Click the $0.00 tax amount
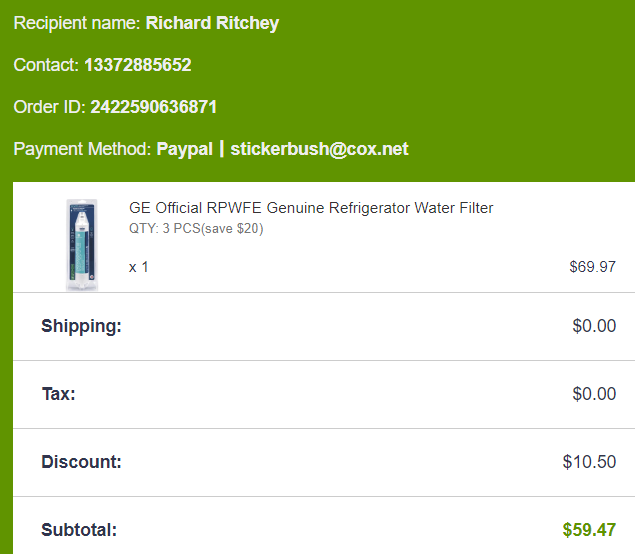The height and width of the screenshot is (554, 635). 594,394
